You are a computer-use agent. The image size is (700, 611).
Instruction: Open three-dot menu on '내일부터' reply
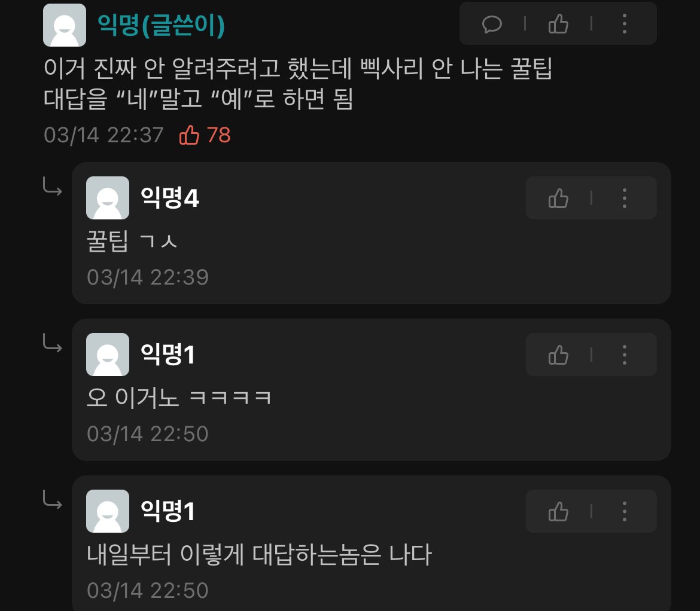(624, 511)
